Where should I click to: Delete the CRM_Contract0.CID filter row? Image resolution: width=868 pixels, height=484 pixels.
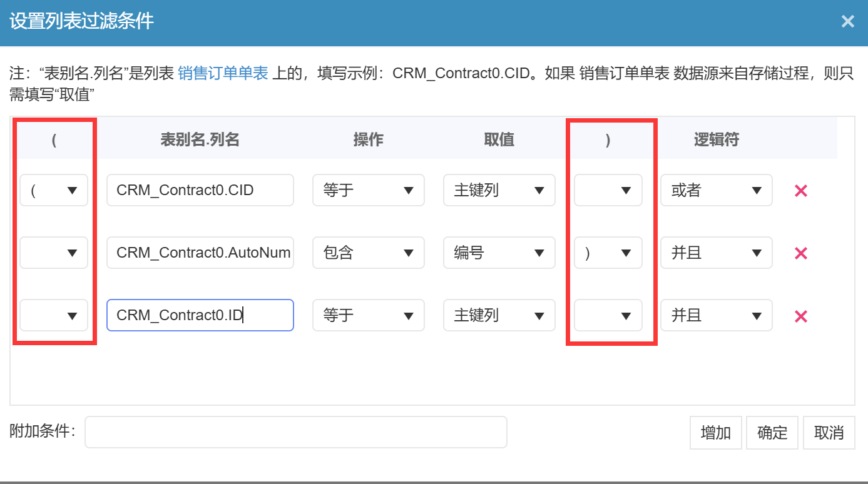[x=800, y=191]
